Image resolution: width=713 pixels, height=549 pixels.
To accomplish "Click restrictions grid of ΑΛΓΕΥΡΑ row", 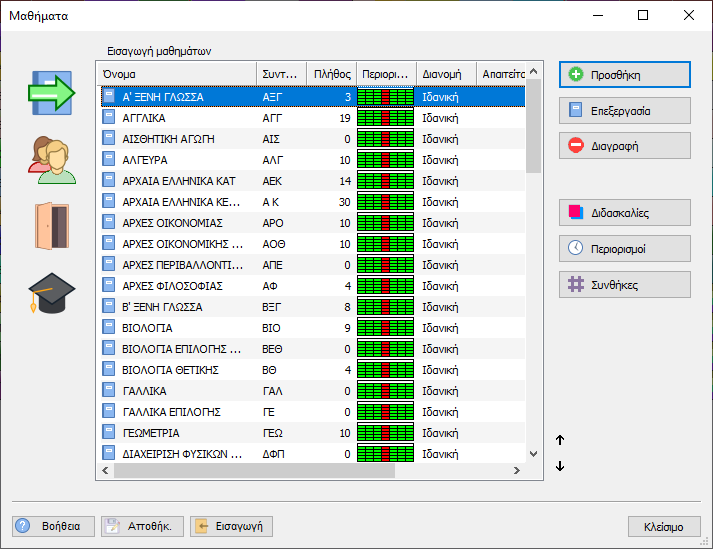I will point(385,160).
